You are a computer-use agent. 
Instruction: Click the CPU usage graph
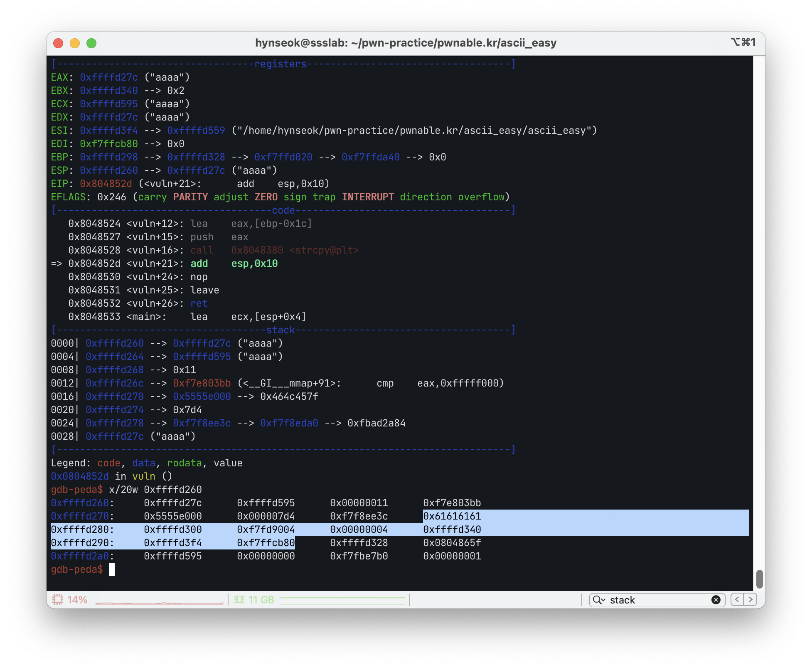pyautogui.click(x=159, y=602)
